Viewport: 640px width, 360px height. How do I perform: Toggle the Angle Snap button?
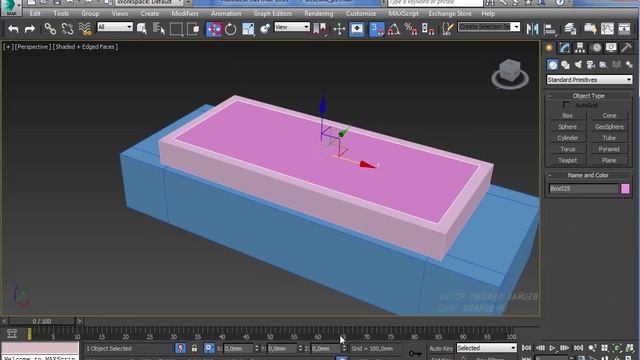pos(394,29)
